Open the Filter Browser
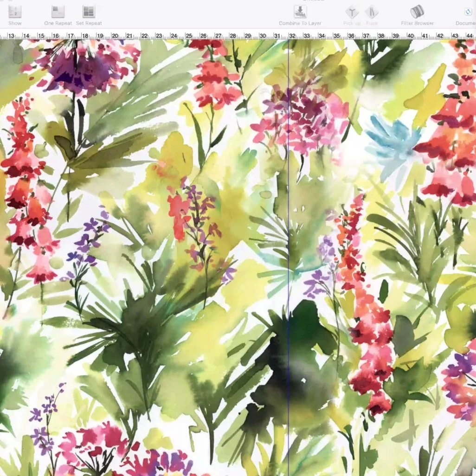This screenshot has width=476, height=476. [x=417, y=12]
